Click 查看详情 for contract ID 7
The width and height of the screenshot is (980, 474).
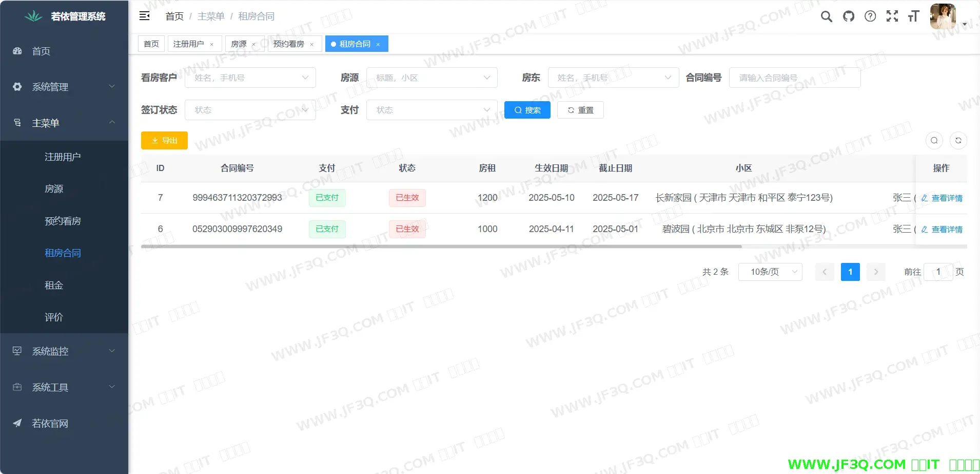[x=942, y=198]
